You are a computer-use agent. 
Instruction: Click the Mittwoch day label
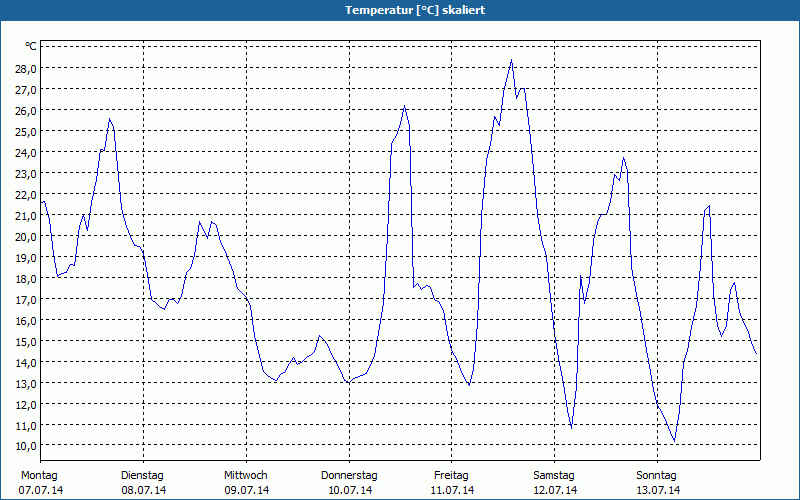coord(246,476)
